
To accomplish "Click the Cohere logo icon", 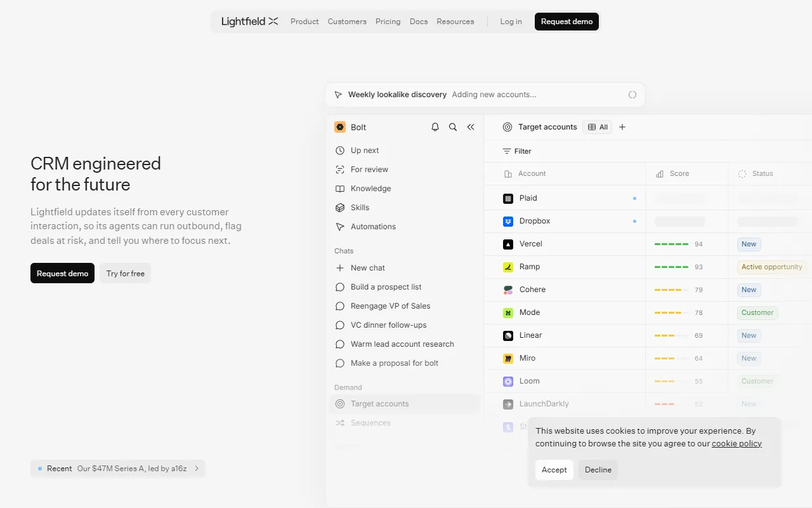I will tap(508, 290).
